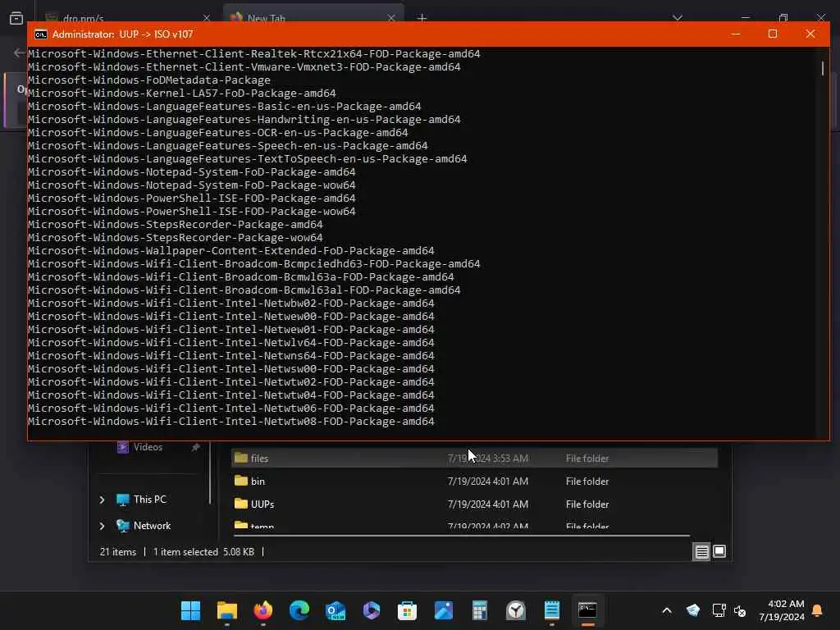
Task: Go back using the browser back arrow
Action: (x=20, y=52)
